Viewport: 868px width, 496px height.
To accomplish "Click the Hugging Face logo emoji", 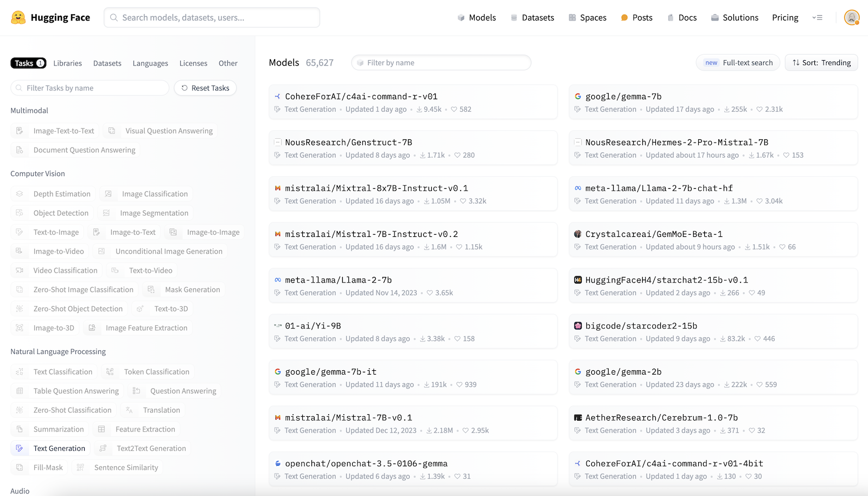I will tap(18, 17).
